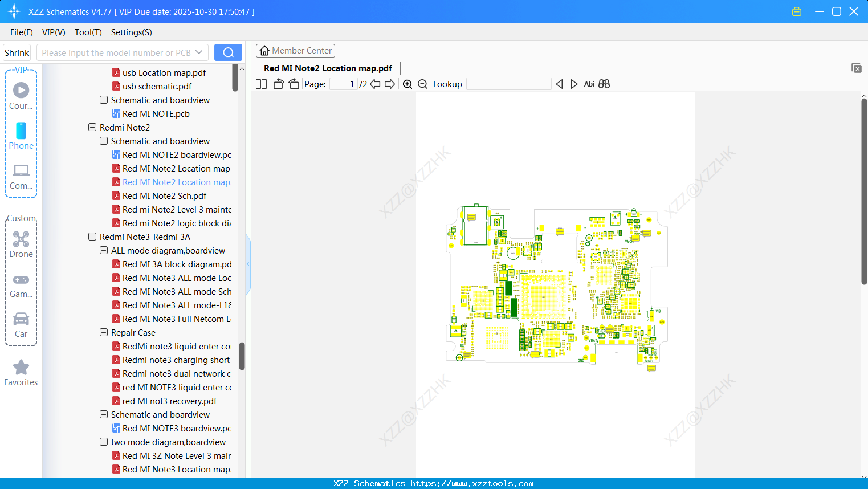The image size is (868, 489).
Task: Click the Member Center button
Action: 295,50
